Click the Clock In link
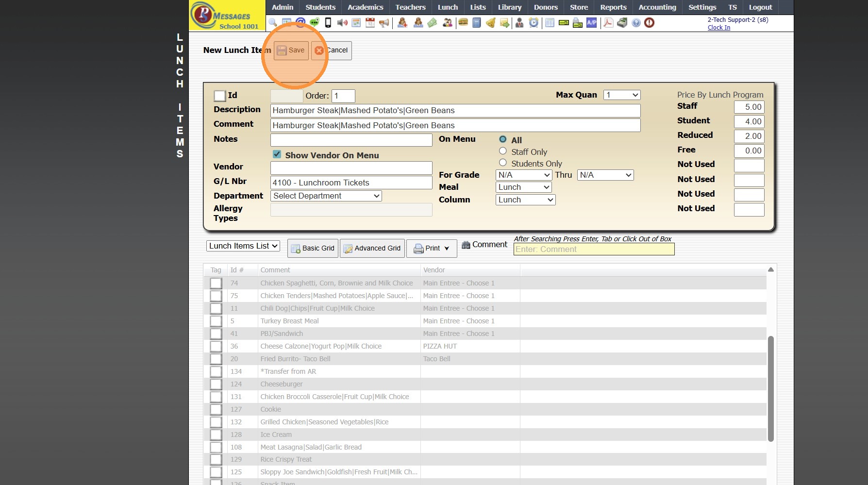The width and height of the screenshot is (868, 485). point(718,28)
